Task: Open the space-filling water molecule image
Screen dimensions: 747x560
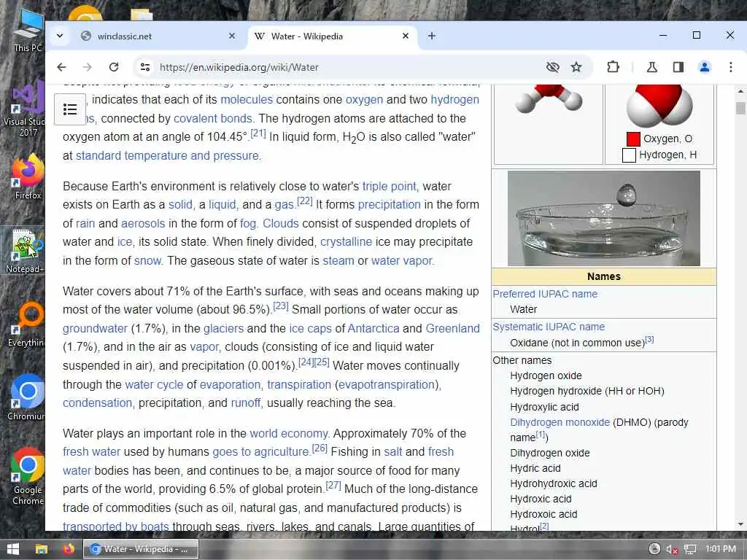Action: 659,105
